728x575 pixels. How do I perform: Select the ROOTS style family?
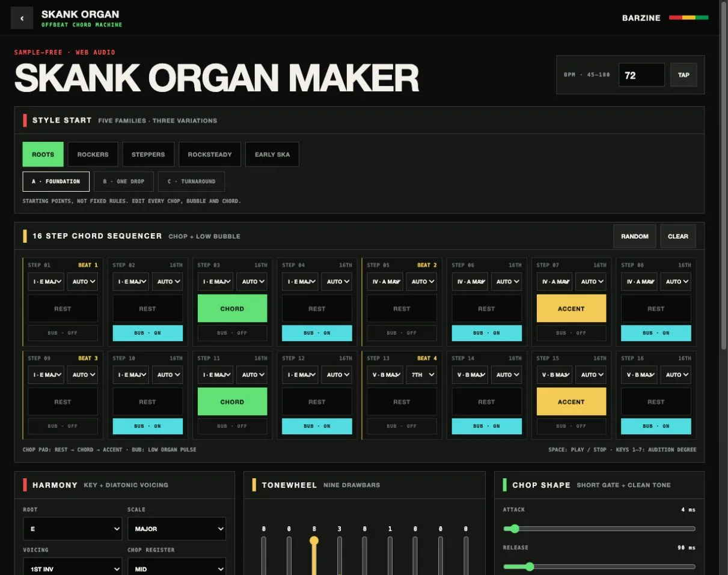coord(43,154)
